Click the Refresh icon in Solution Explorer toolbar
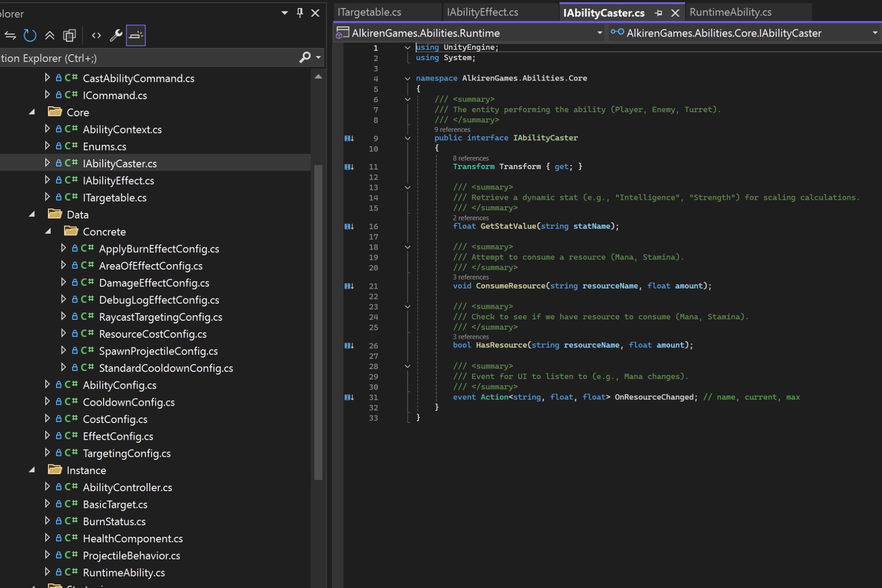The width and height of the screenshot is (882, 588). (30, 35)
